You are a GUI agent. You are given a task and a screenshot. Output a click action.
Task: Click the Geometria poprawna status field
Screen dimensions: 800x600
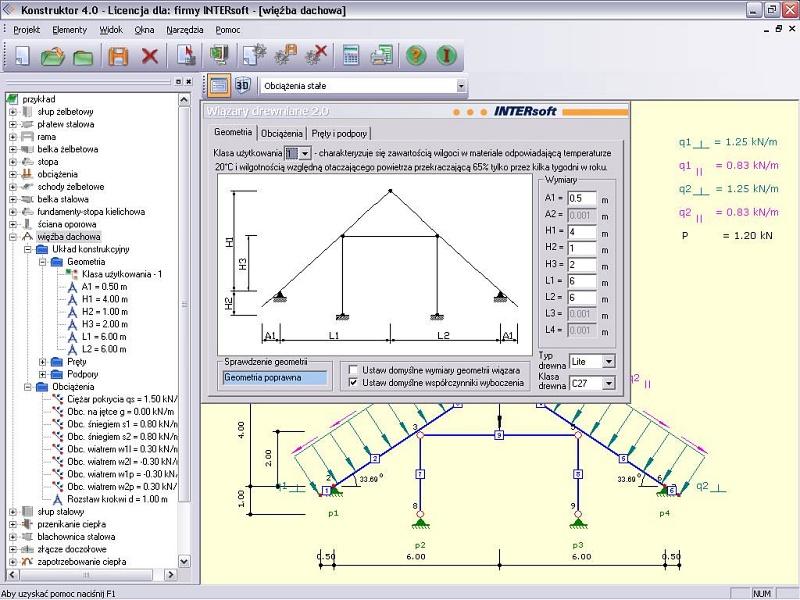click(x=274, y=378)
